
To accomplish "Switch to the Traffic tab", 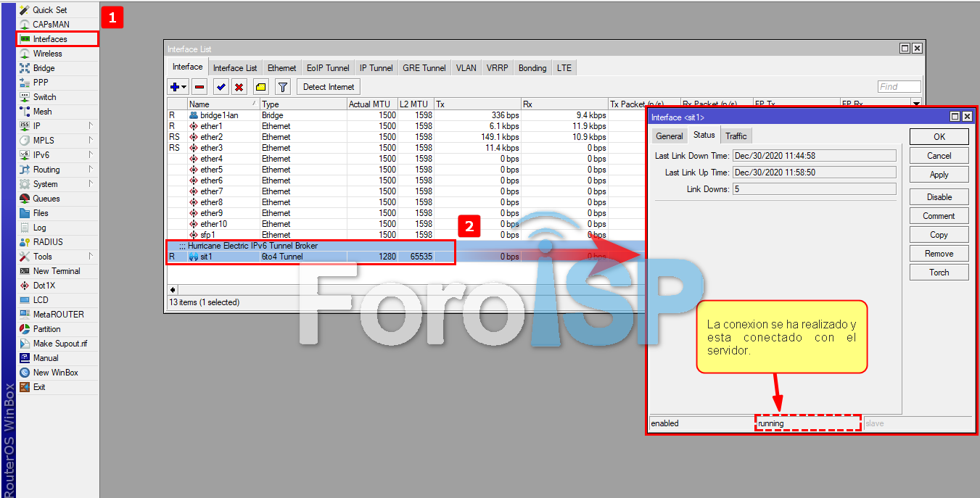I will pos(736,136).
